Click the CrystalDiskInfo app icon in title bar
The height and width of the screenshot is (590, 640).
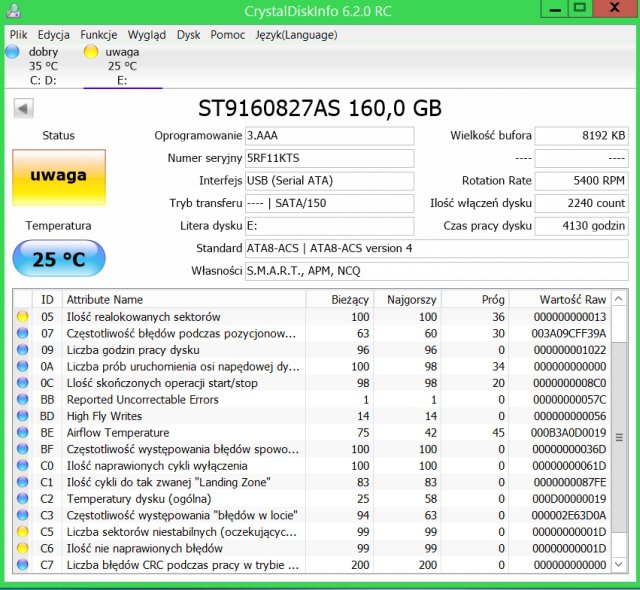[13, 10]
